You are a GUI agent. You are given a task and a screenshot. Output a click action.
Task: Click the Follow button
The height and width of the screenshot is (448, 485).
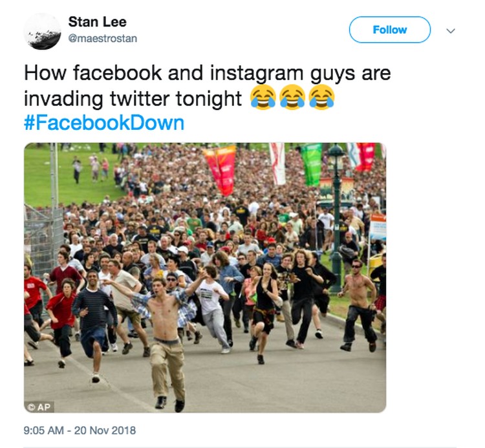(x=390, y=30)
